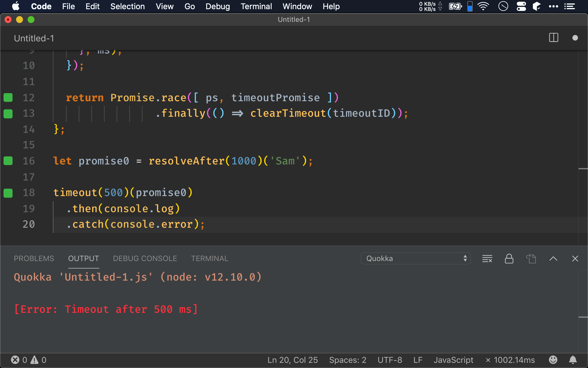Image resolution: width=588 pixels, height=368 pixels.
Task: Open the Code menu
Action: tap(41, 6)
